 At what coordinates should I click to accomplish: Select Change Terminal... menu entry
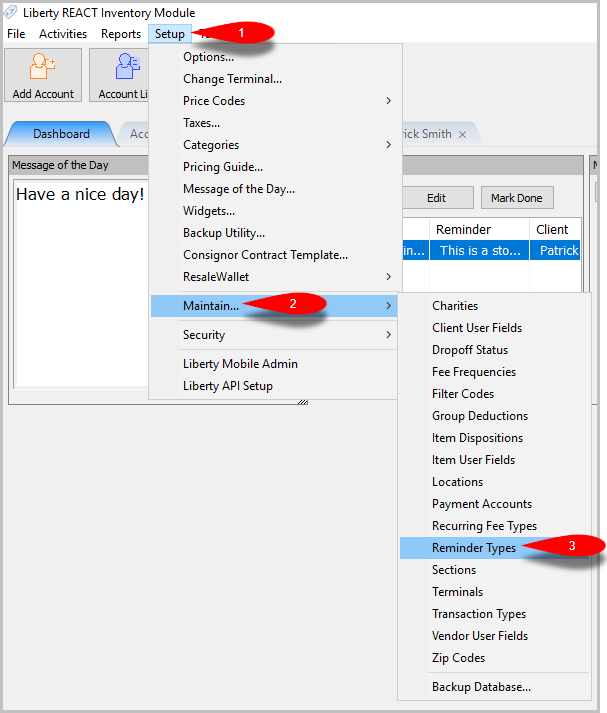(232, 79)
